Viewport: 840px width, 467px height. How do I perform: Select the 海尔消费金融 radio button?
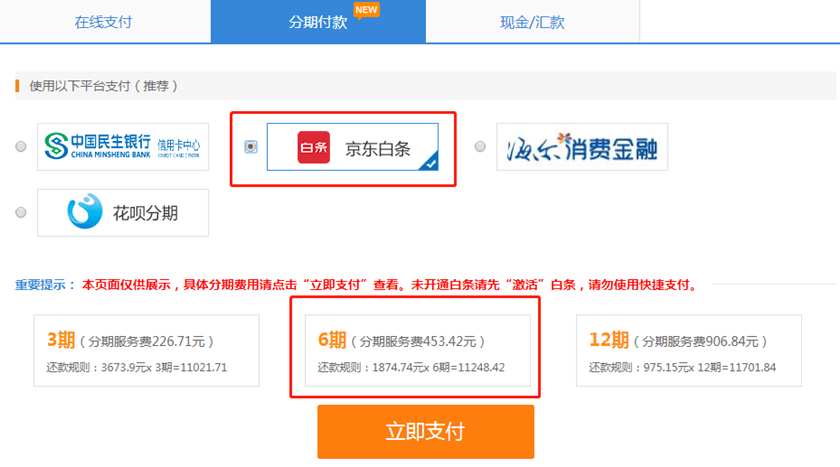pyautogui.click(x=480, y=146)
